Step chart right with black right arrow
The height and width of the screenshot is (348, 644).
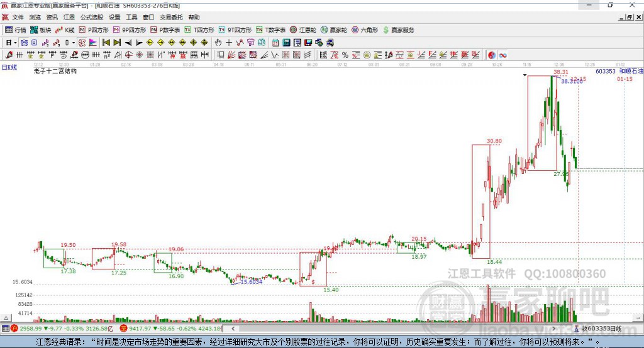(139, 43)
